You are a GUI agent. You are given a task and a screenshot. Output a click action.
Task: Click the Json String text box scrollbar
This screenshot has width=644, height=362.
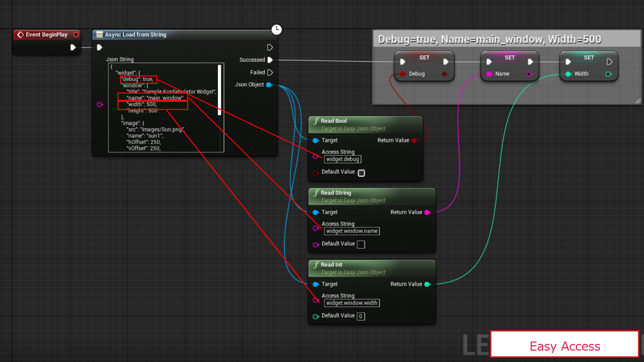point(220,90)
